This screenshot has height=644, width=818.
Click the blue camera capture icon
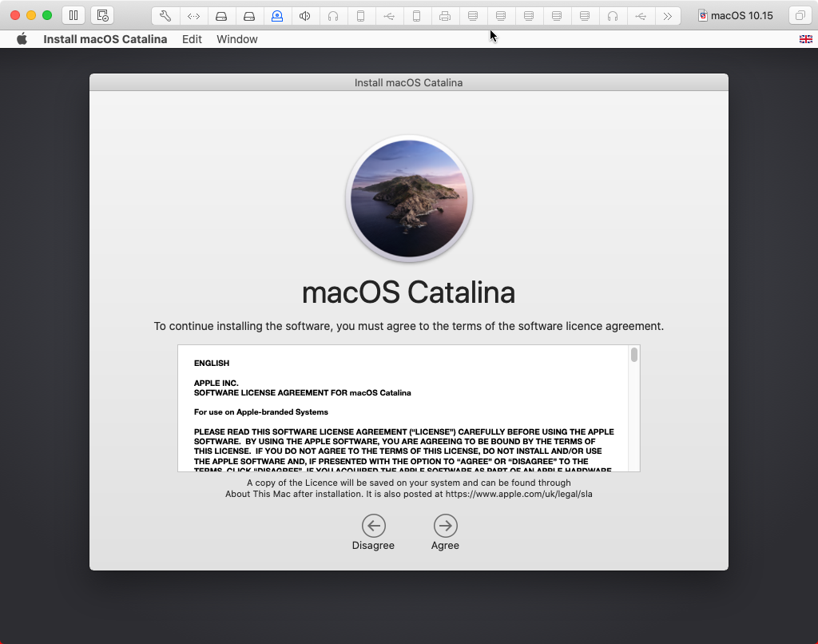tap(277, 15)
